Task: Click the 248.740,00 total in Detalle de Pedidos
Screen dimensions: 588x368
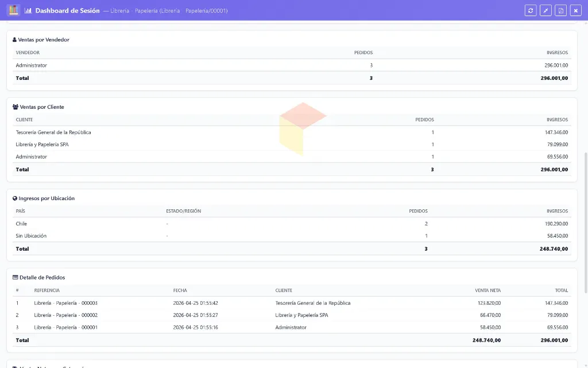Action: (486, 340)
